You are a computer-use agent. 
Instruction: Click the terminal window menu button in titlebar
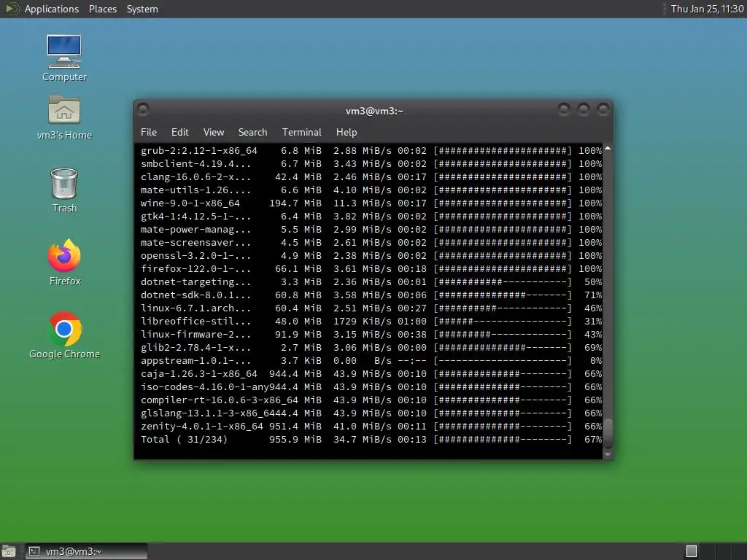click(x=143, y=110)
